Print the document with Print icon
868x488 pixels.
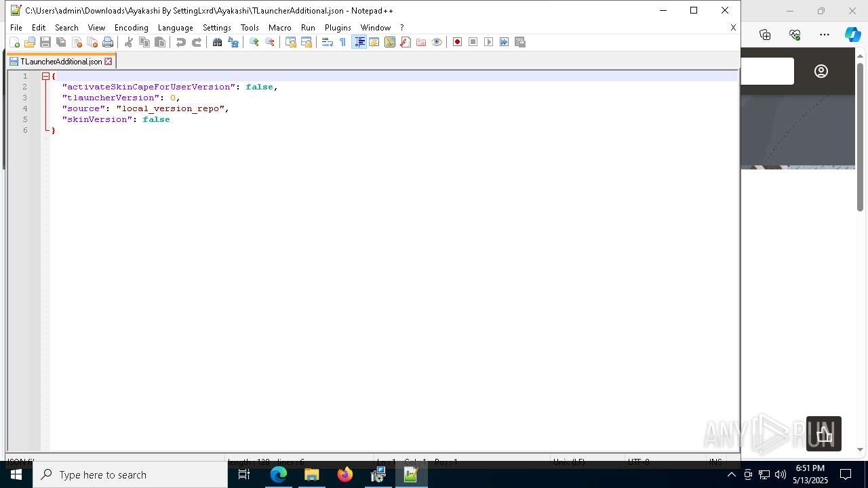(x=108, y=42)
